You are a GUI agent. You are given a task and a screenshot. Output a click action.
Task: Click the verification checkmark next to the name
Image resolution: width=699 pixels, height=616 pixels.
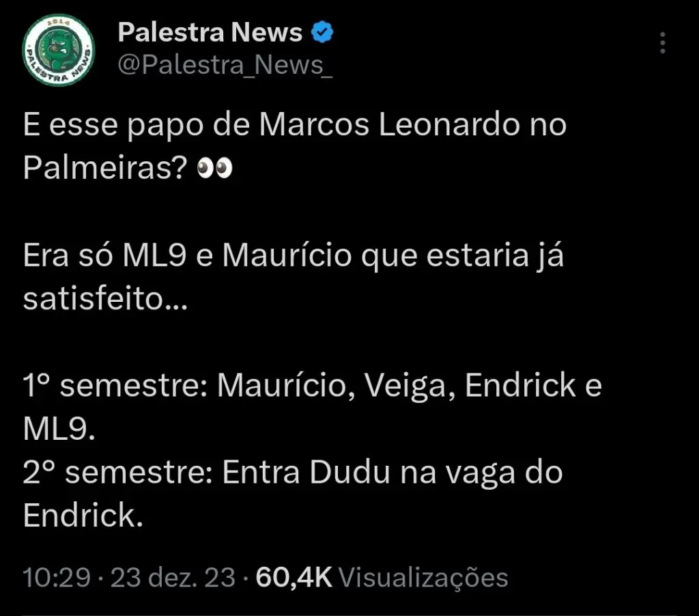(x=322, y=31)
